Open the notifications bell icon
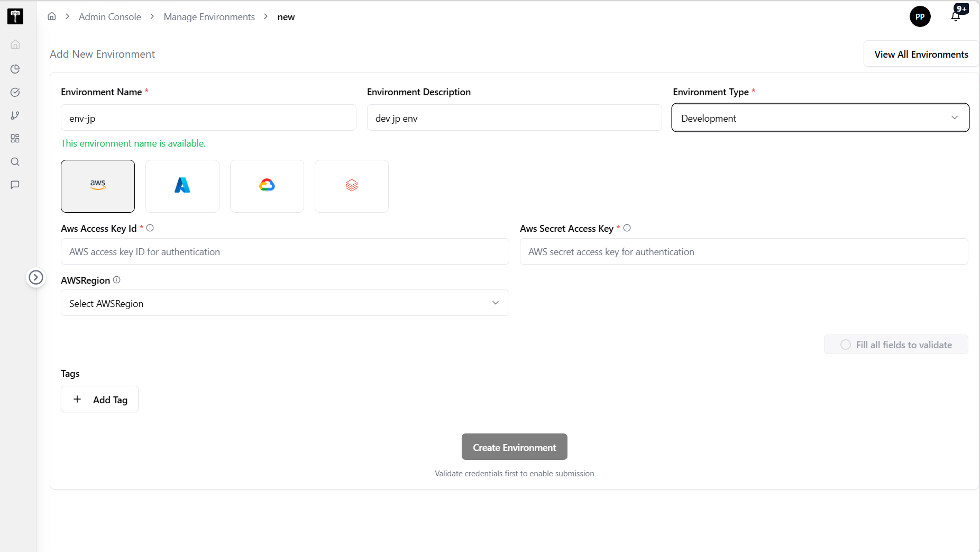The image size is (980, 552). pyautogui.click(x=956, y=15)
